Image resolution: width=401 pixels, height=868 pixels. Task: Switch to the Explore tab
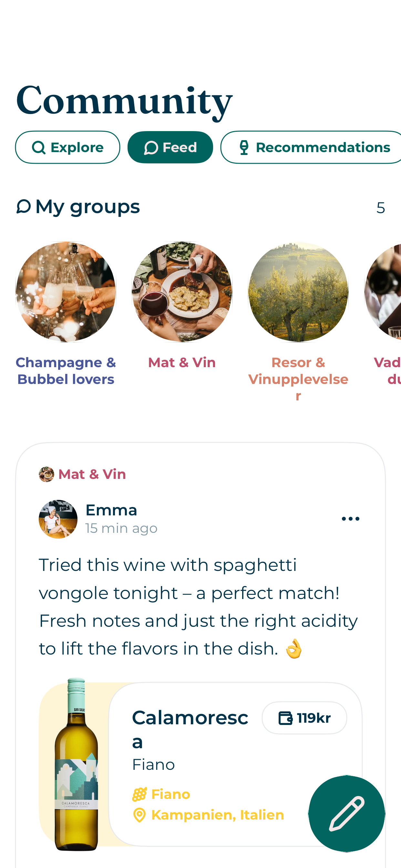pos(67,147)
